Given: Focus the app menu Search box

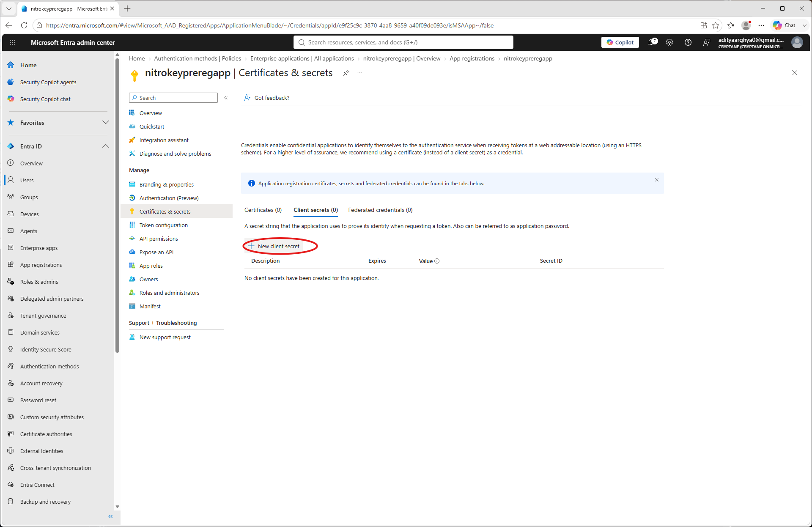Looking at the screenshot, I should (x=173, y=98).
